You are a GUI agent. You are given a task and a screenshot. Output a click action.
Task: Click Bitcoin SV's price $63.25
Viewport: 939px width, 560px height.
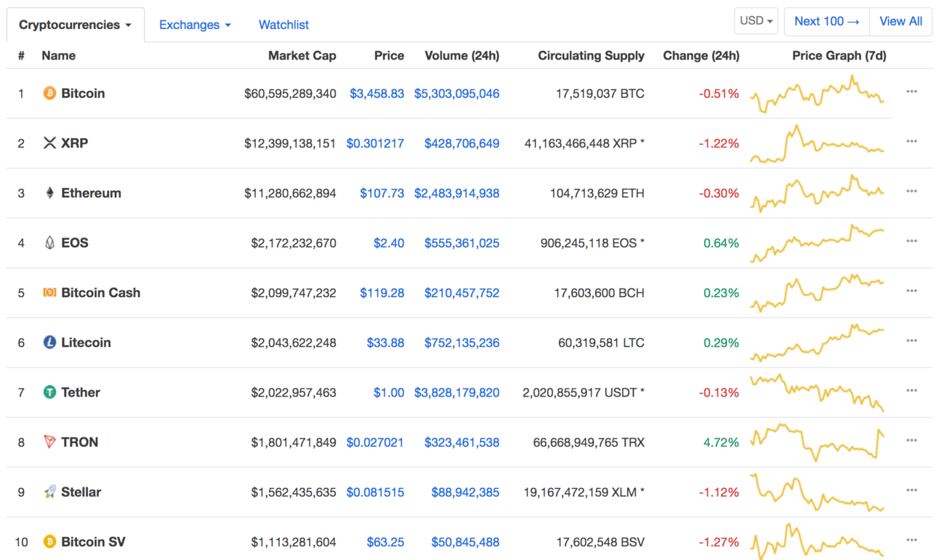[386, 543]
